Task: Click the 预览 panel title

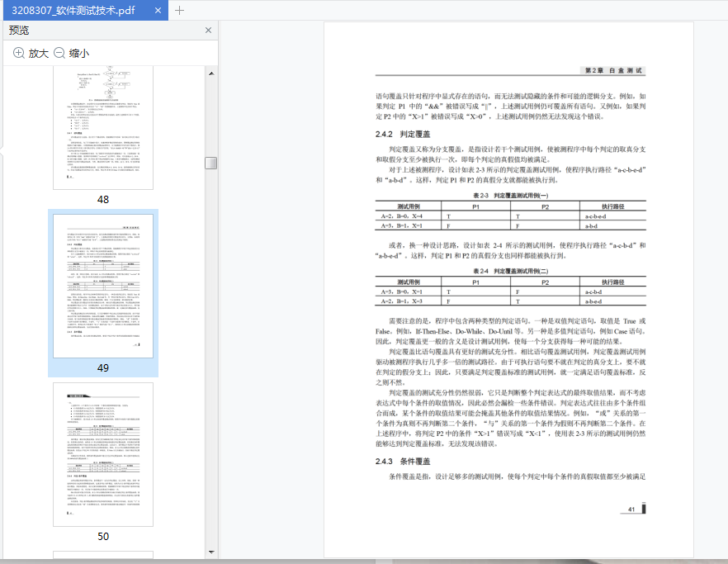Action: click(x=19, y=31)
